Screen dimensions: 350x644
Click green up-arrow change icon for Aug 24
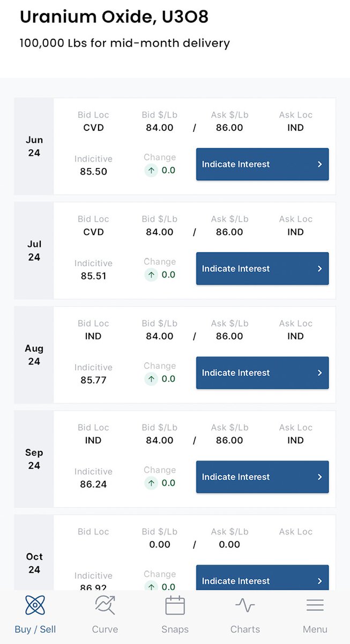(x=151, y=379)
